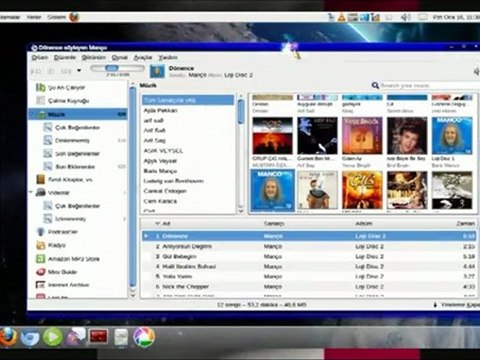The image size is (480, 360).
Task: Open the Son Eklenenler playlist
Action: tap(75, 167)
